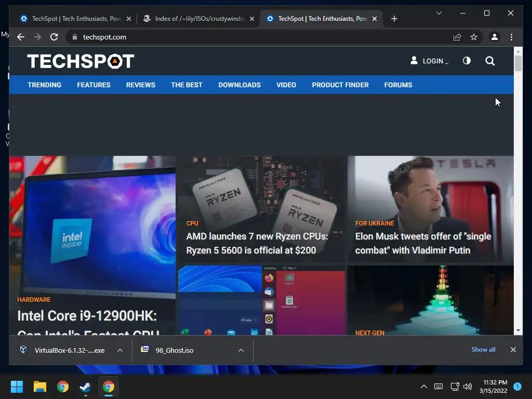This screenshot has height=399, width=532.
Task: Click the page scrollbar down arrow
Action: point(518,330)
